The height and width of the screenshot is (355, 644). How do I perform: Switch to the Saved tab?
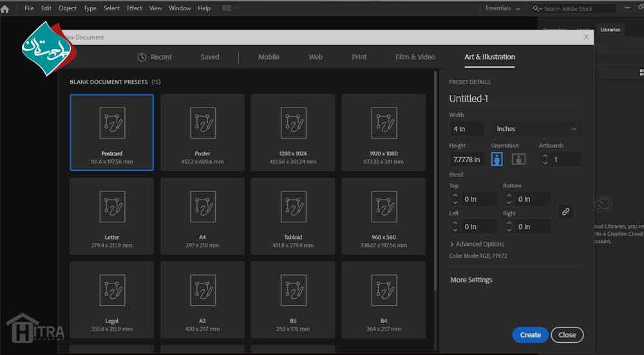click(x=210, y=57)
